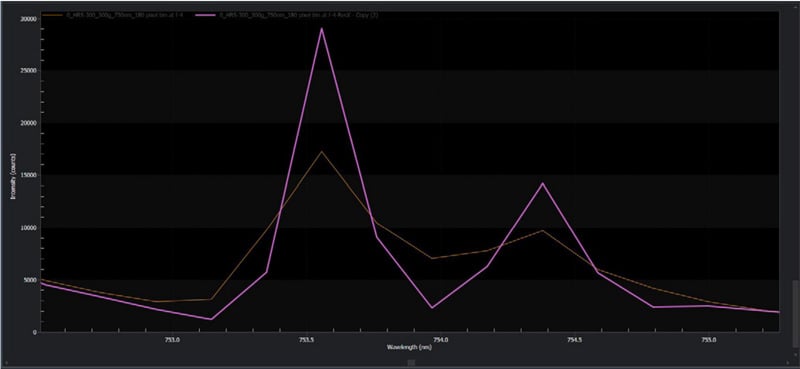
Task: Click the 755.0 wavelength tick label
Action: tap(709, 340)
